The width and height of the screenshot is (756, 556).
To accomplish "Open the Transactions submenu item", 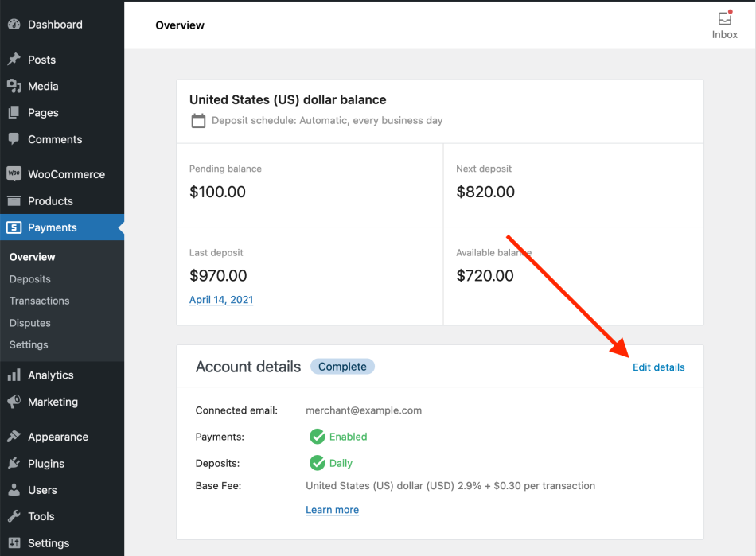I will tap(40, 301).
